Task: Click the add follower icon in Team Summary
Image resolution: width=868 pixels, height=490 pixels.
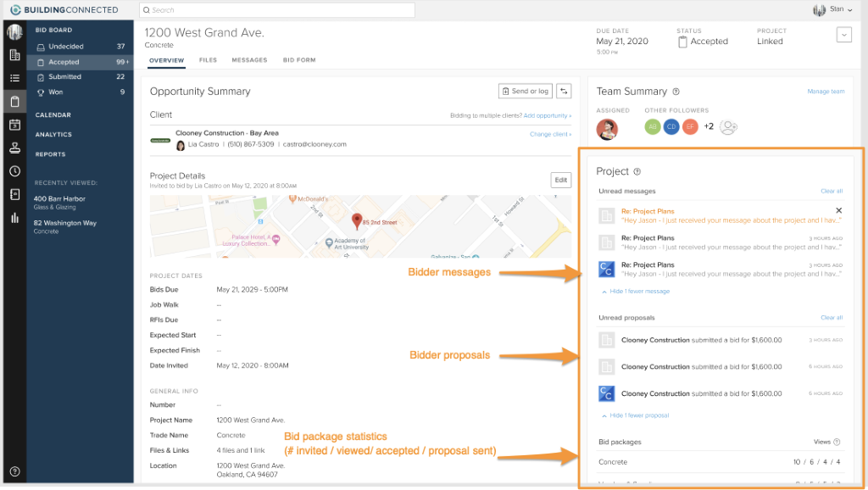Action: click(x=727, y=127)
